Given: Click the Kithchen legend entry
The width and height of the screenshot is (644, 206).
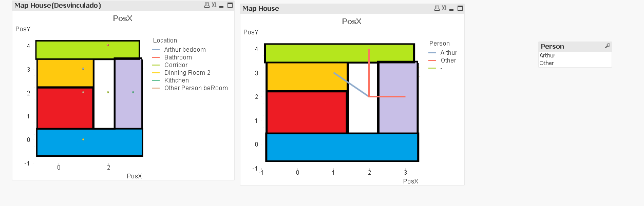Looking at the screenshot, I should 176,80.
